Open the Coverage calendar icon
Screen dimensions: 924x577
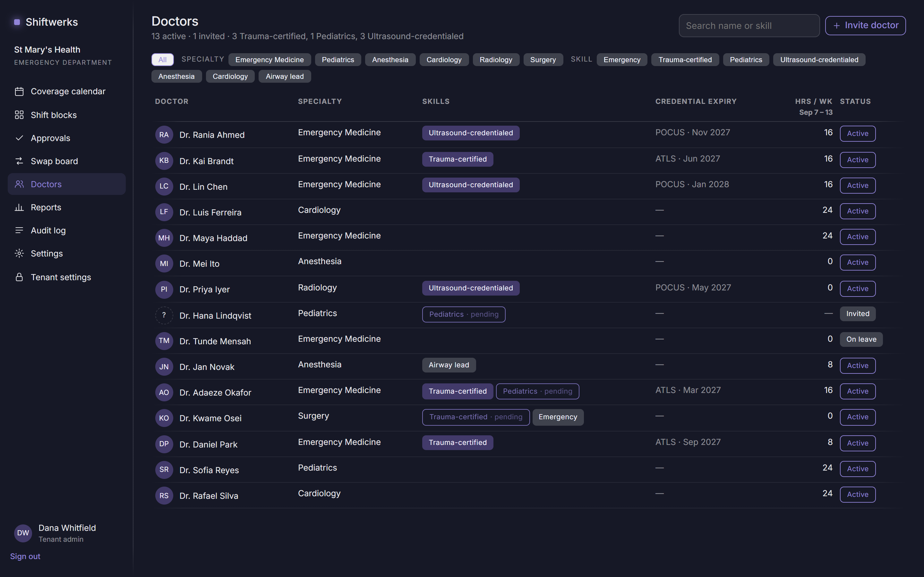(x=19, y=92)
